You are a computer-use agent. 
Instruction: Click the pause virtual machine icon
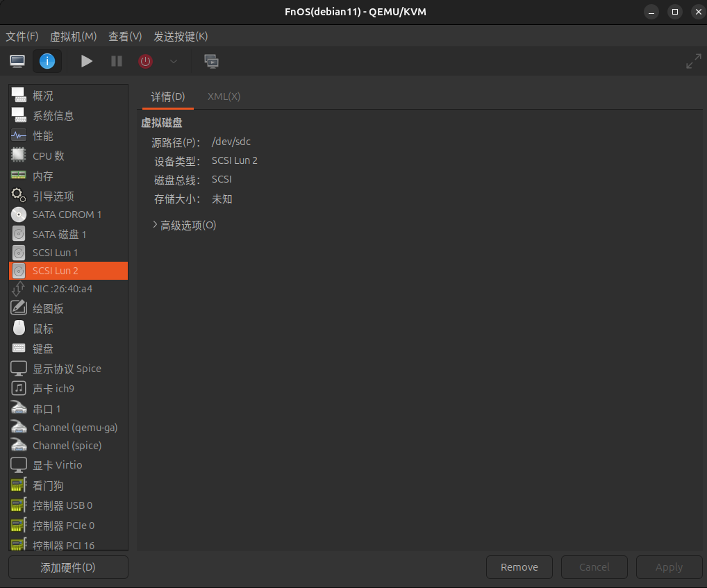coord(117,61)
